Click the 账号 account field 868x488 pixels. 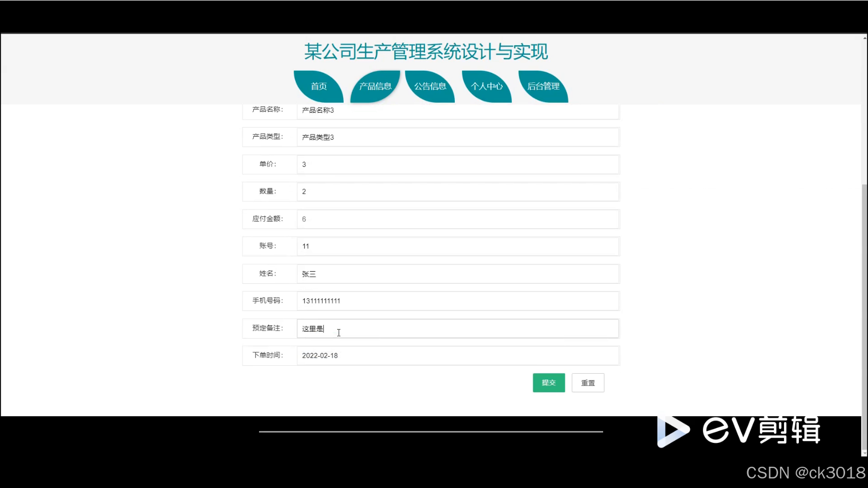tap(457, 246)
